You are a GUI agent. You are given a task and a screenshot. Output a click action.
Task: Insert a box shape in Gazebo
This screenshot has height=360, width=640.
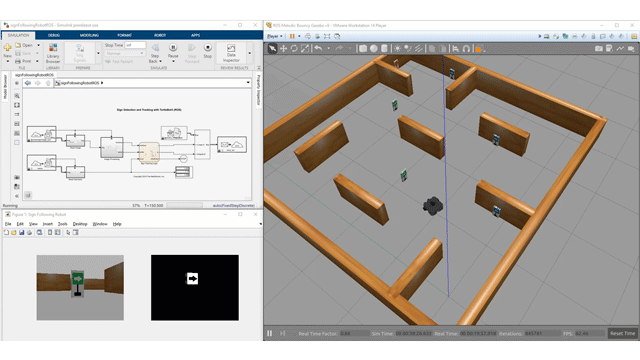[x=363, y=49]
